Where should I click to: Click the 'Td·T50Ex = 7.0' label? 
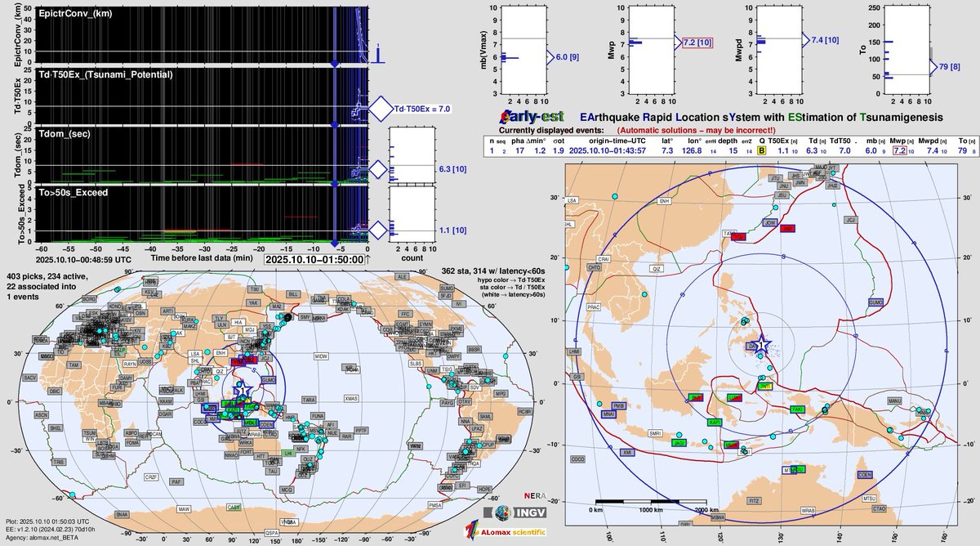pyautogui.click(x=422, y=108)
